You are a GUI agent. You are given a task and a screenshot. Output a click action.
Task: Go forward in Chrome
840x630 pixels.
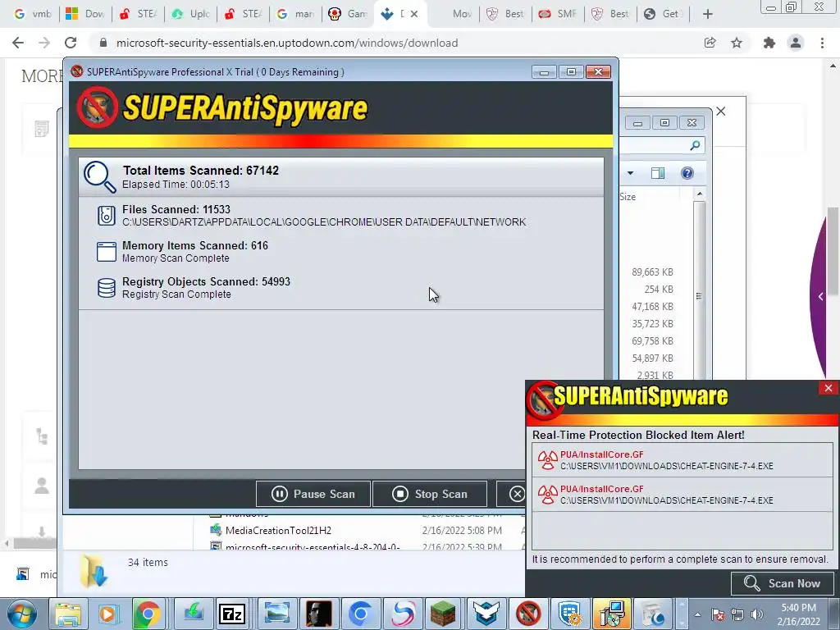pyautogui.click(x=44, y=43)
